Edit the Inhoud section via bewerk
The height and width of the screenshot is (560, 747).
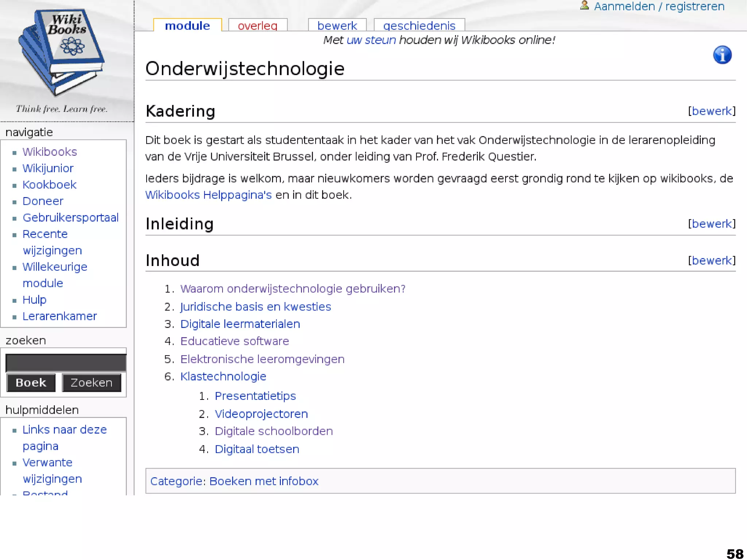[711, 260]
